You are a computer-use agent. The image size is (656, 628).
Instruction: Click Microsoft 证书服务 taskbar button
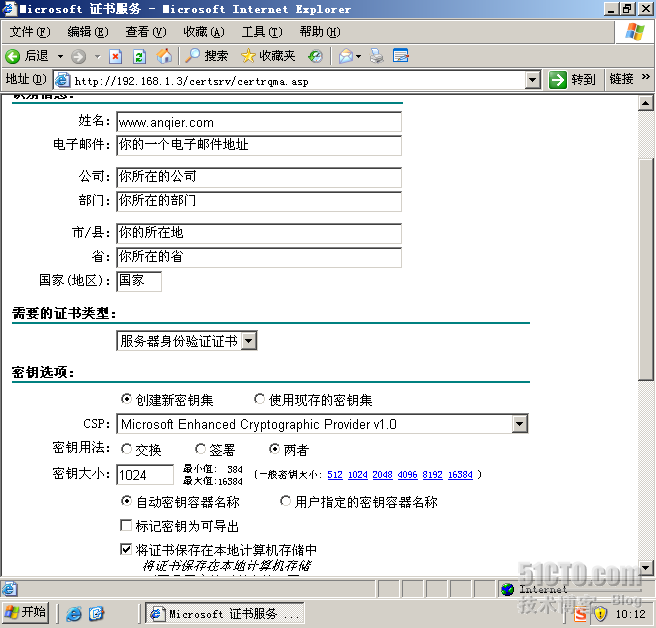(x=225, y=613)
